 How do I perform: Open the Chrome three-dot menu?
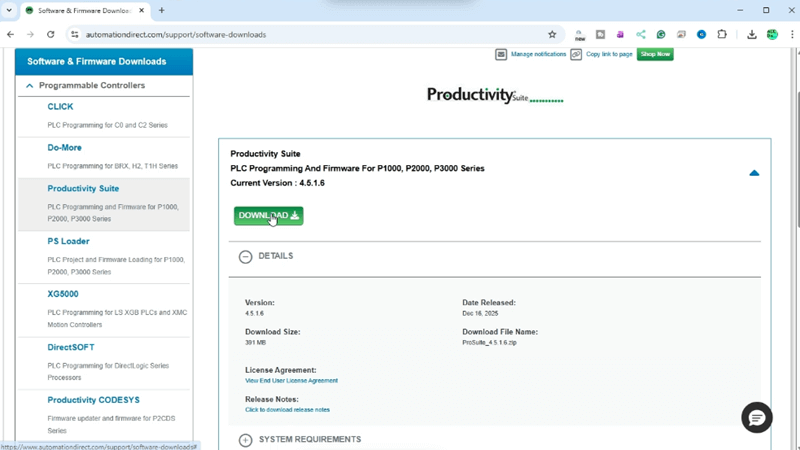[790, 34]
